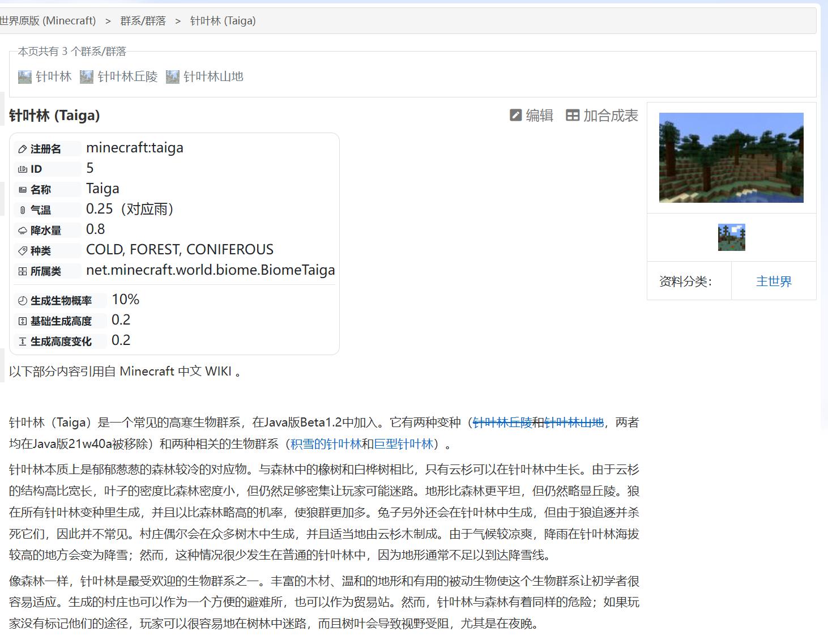This screenshot has width=828, height=644.
Task: Click the 生成高度变化 icon
Action: (23, 342)
